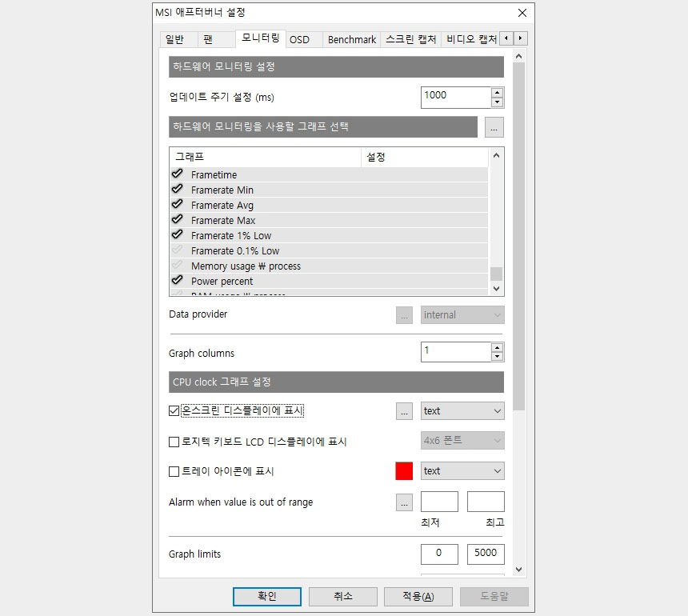The image size is (688, 616).
Task: Select the Framerate Avg list row
Action: click(329, 205)
